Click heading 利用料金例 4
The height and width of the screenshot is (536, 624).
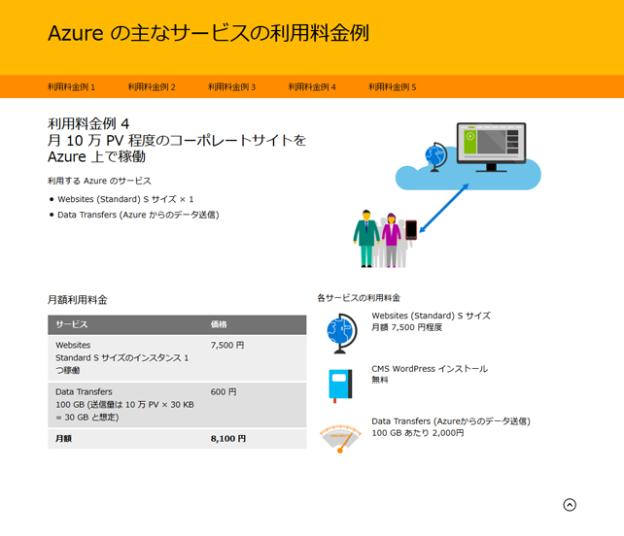click(88, 124)
